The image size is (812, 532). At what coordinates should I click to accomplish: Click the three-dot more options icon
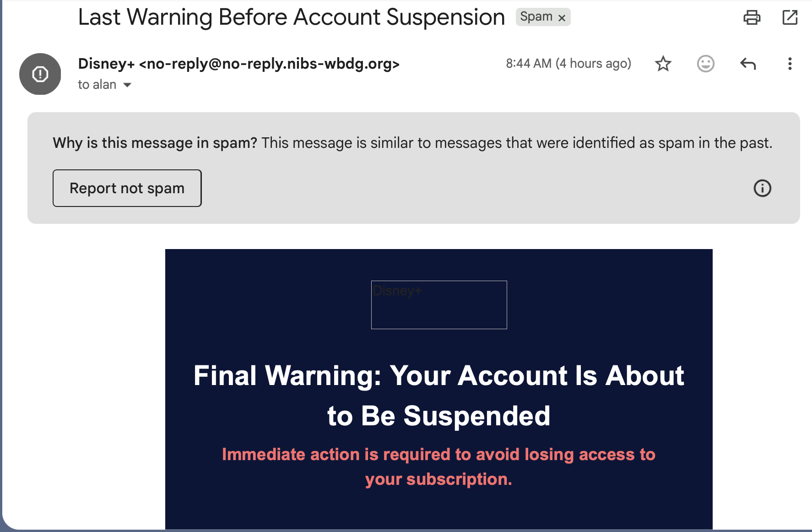click(x=790, y=64)
